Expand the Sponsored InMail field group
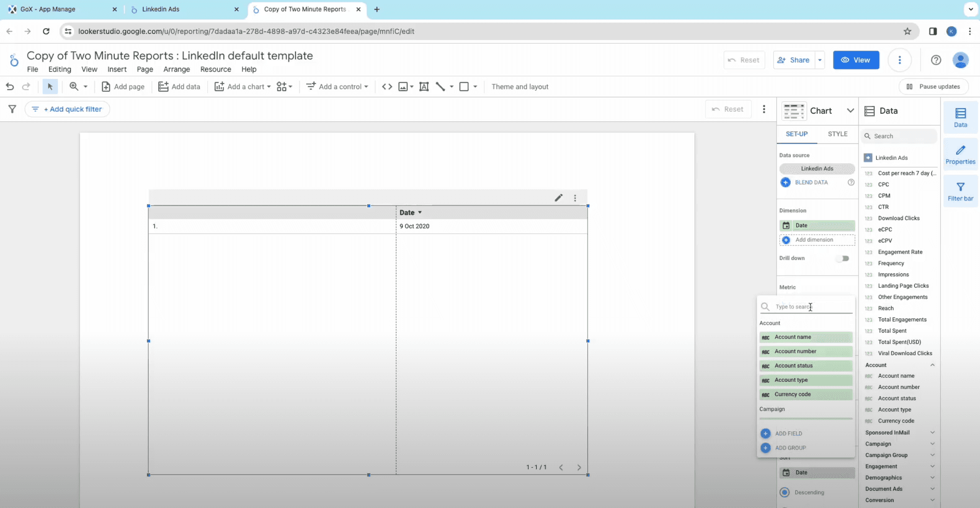This screenshot has width=980, height=508. click(x=933, y=433)
